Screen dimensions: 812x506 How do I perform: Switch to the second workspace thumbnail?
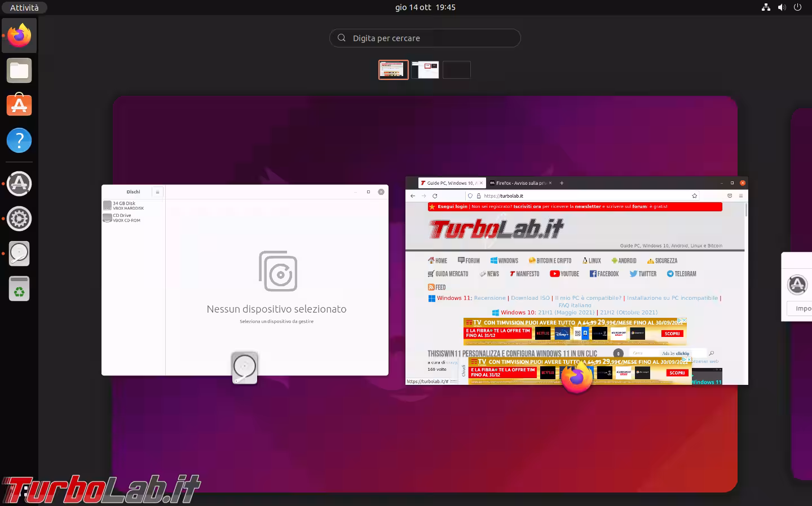coord(425,70)
